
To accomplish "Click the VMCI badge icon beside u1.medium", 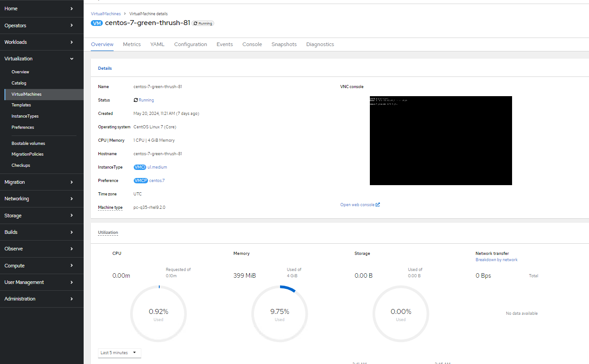I will tap(140, 167).
